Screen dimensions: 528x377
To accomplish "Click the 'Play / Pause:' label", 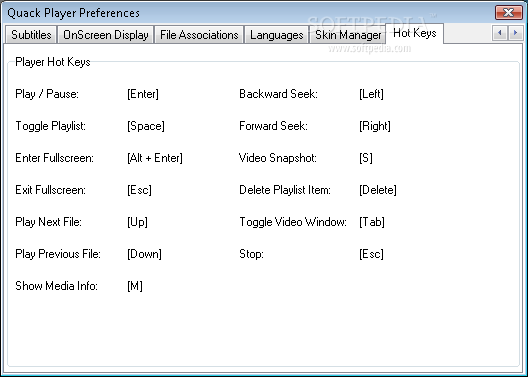I will click(47, 94).
